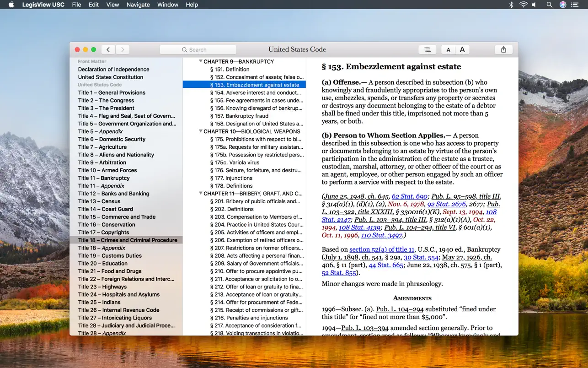Open the Navigate menu

(138, 5)
